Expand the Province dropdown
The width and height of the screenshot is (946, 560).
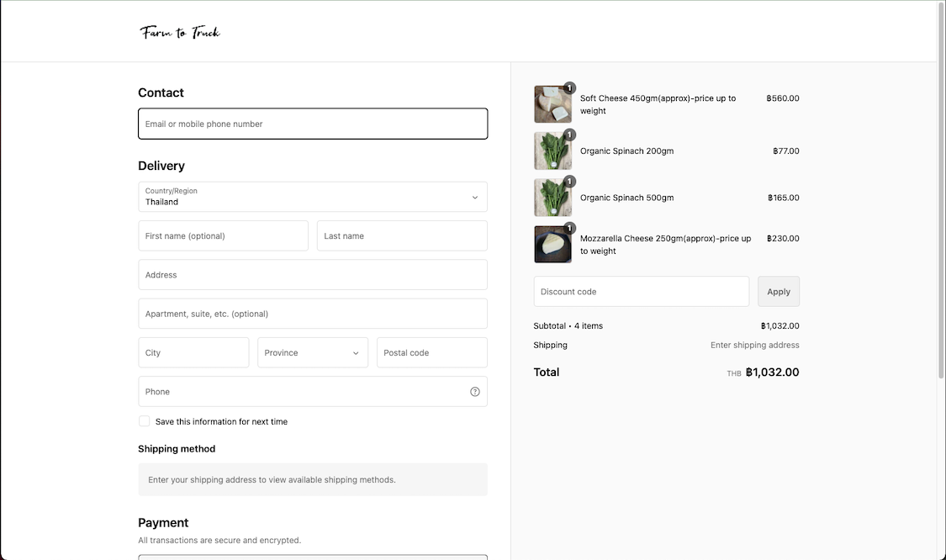tap(313, 352)
